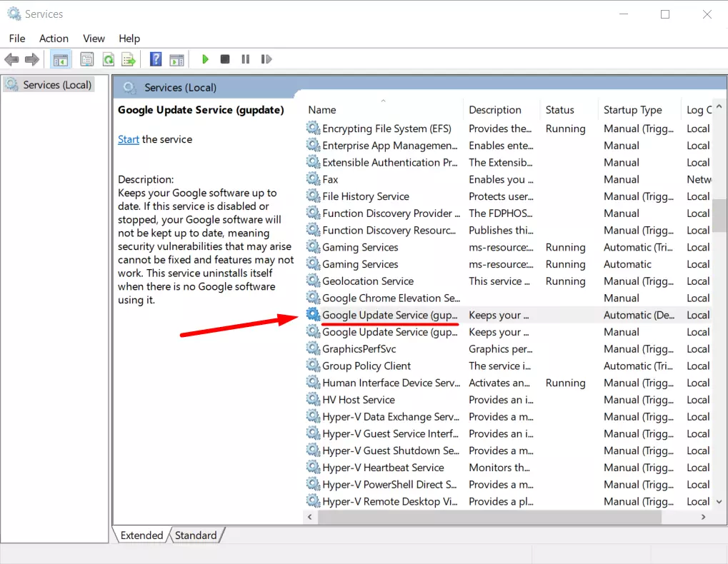
Task: Select Google Update Service with Automatic startup
Action: 509,315
